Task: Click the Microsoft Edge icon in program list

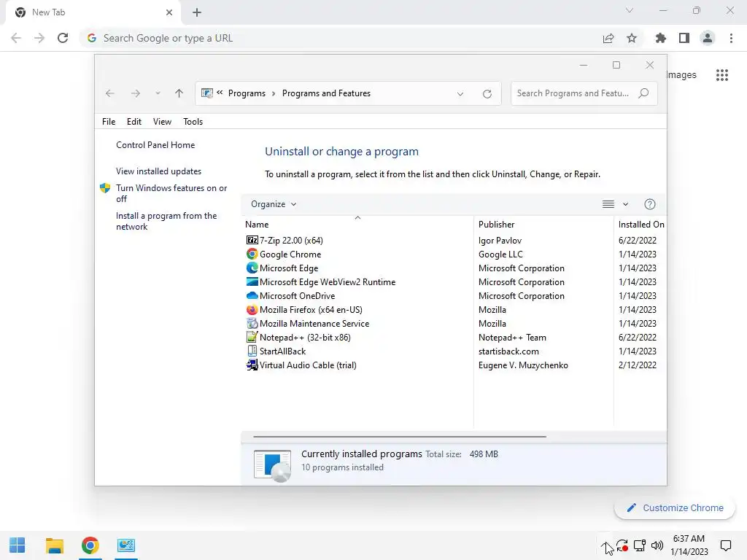Action: [252, 268]
